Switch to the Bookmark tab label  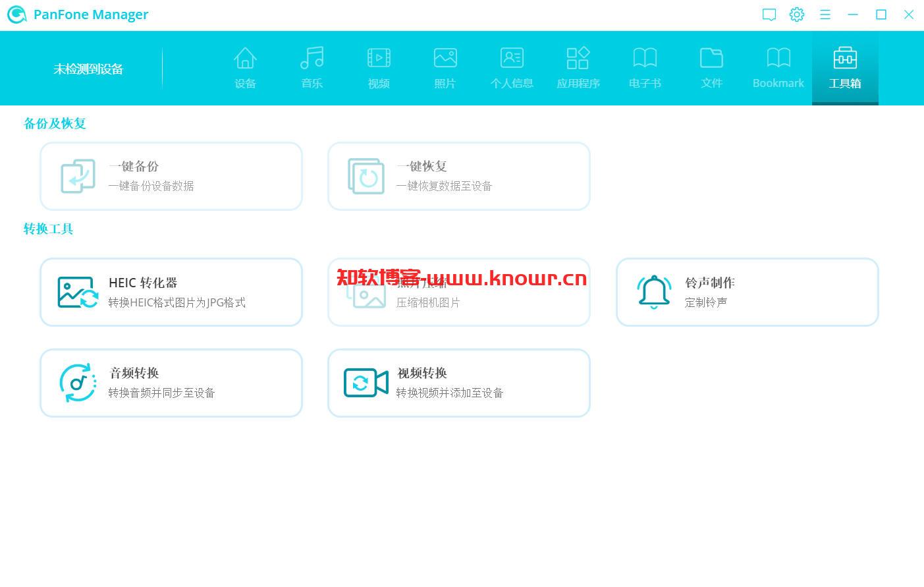(778, 84)
